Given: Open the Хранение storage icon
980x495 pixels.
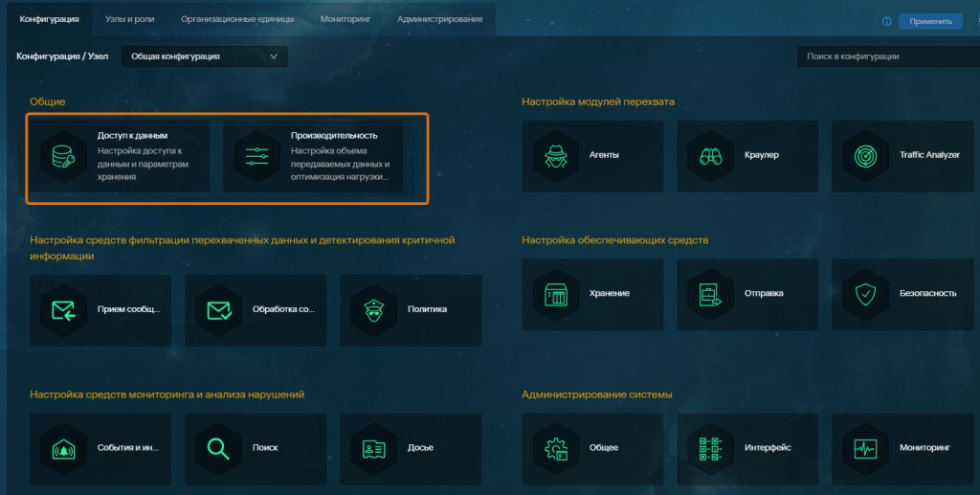Looking at the screenshot, I should (556, 294).
